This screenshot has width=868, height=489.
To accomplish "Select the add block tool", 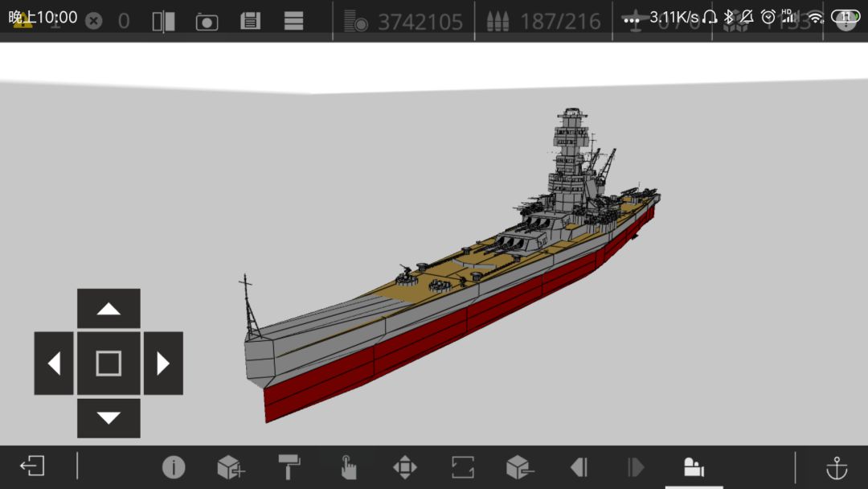I will 231,467.
